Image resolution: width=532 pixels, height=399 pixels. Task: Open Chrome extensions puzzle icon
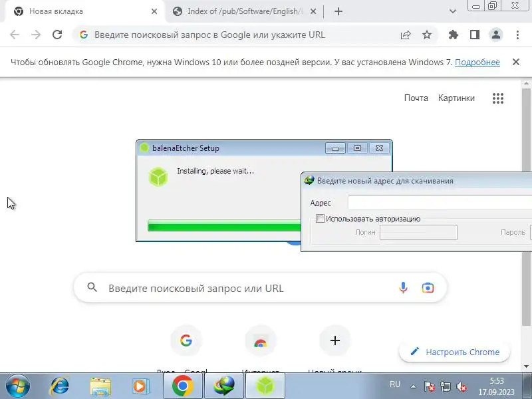pyautogui.click(x=454, y=35)
